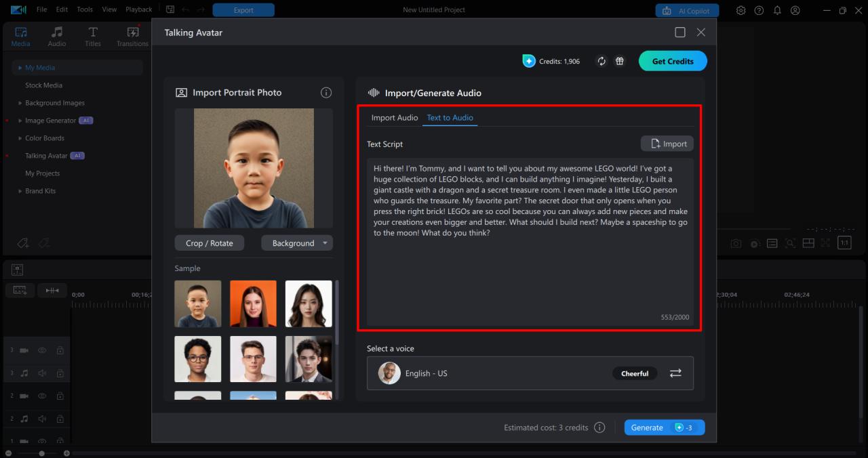Select the sample woman on orange background
The width and height of the screenshot is (868, 458).
pos(253,304)
